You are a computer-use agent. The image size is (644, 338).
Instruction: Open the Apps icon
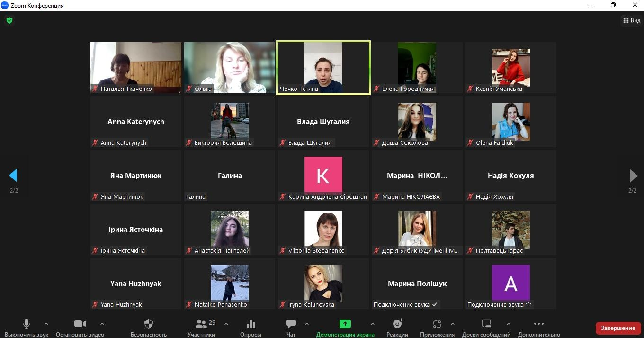point(437,324)
